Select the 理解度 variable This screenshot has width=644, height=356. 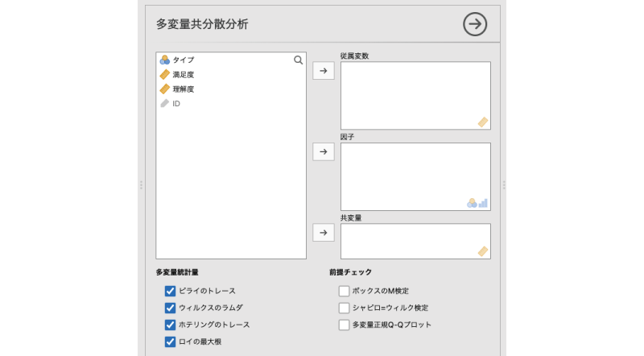tap(183, 89)
